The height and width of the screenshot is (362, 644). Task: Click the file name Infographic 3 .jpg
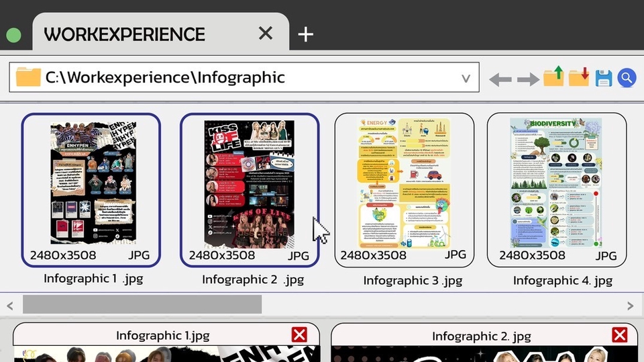pos(413,281)
